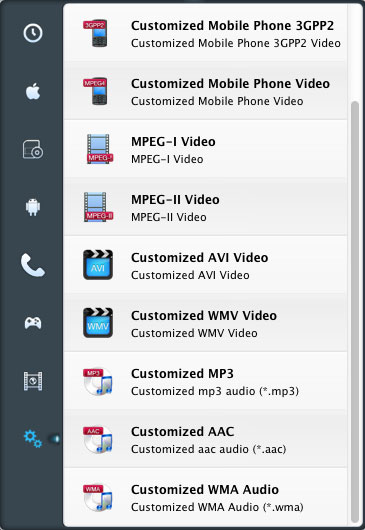The height and width of the screenshot is (530, 365).
Task: Open the mobile phone category icon
Action: (x=33, y=265)
